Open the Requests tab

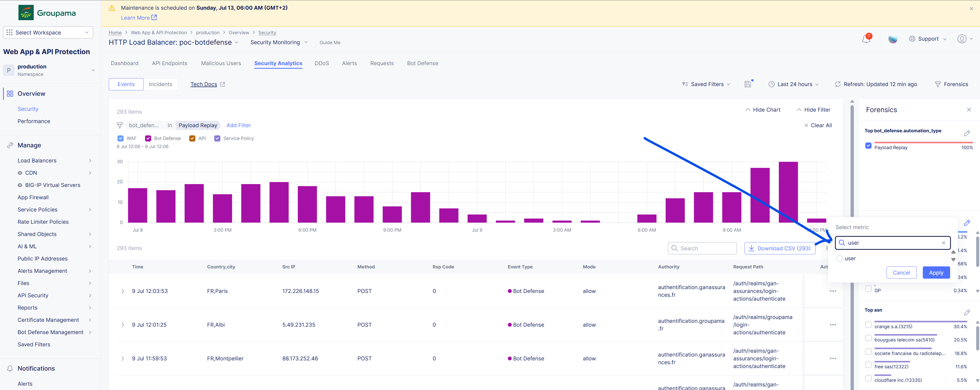(x=382, y=63)
